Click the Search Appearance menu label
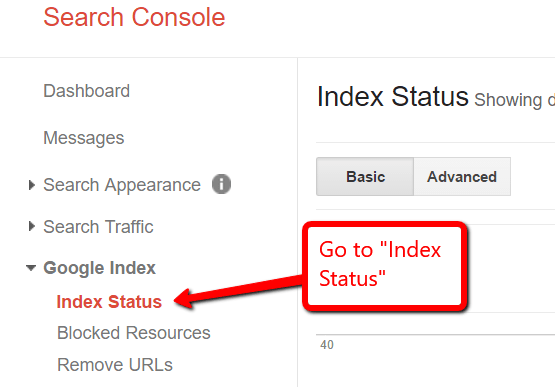The height and width of the screenshot is (387, 555). (122, 185)
